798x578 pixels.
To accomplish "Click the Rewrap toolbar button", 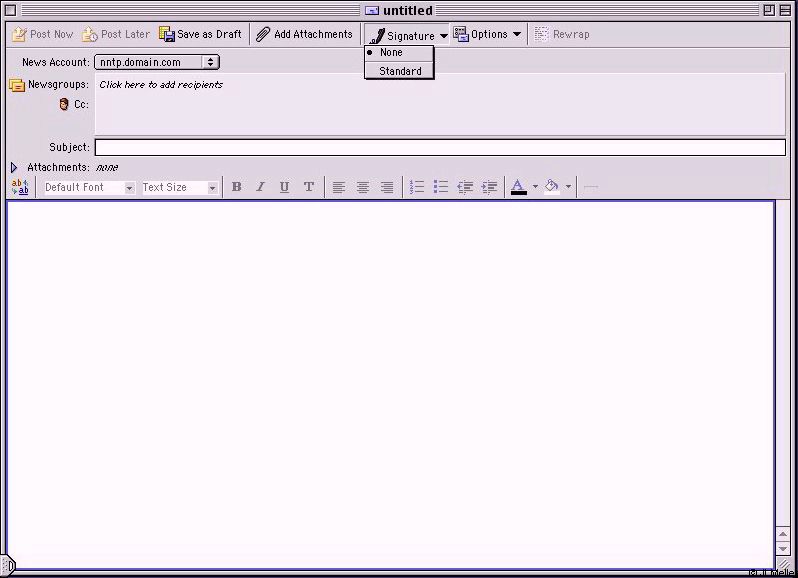I will click(562, 34).
